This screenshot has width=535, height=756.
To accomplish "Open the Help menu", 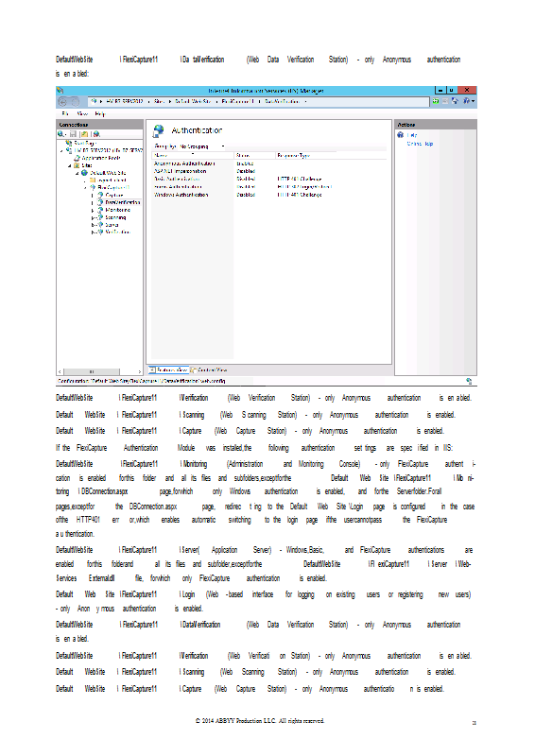I will [100, 113].
